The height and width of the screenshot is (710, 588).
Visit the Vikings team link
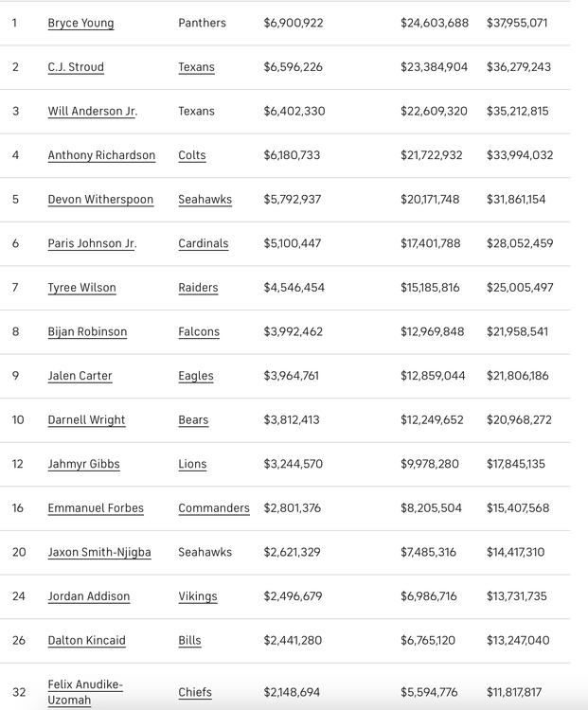197,596
